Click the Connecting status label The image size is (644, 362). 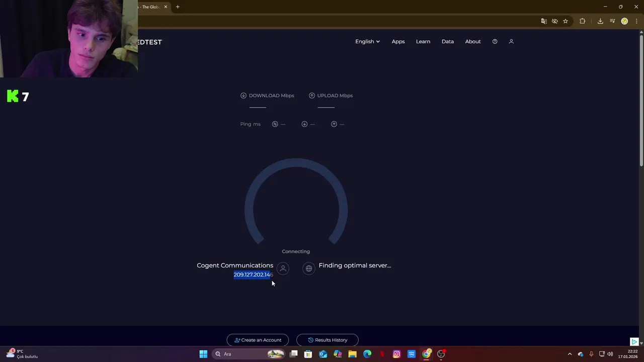pos(296,251)
